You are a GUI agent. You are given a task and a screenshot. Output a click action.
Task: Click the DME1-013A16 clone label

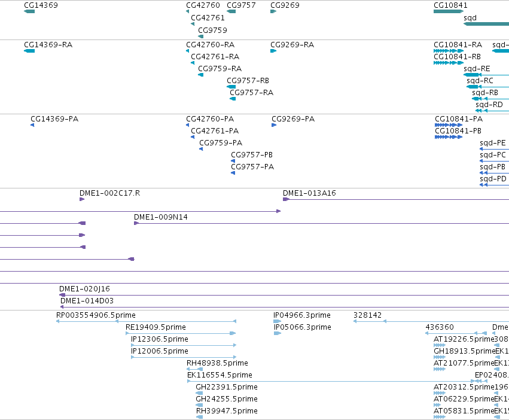(309, 193)
